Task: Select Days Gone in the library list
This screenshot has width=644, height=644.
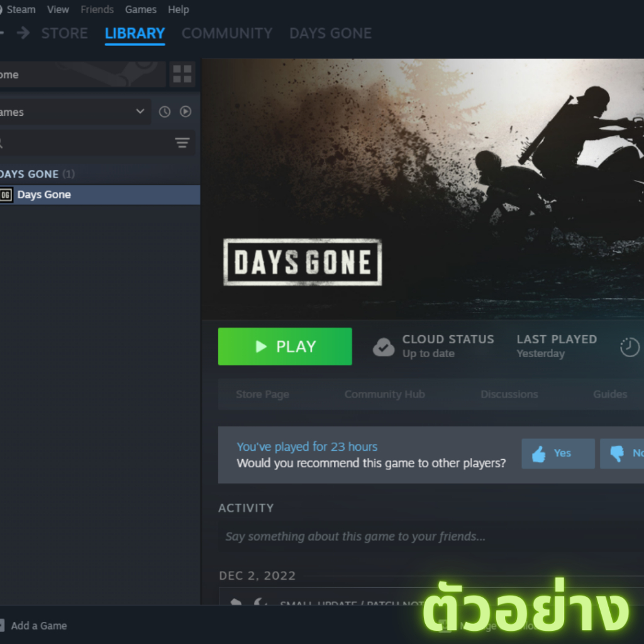Action: point(44,194)
